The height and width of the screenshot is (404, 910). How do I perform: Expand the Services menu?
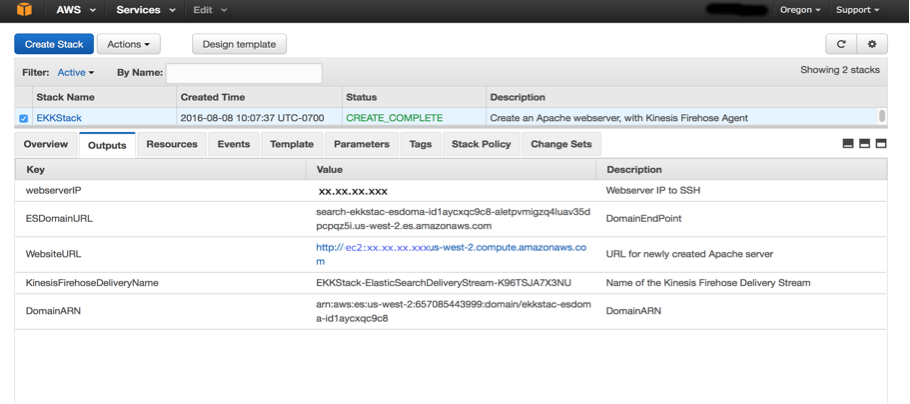[x=146, y=10]
